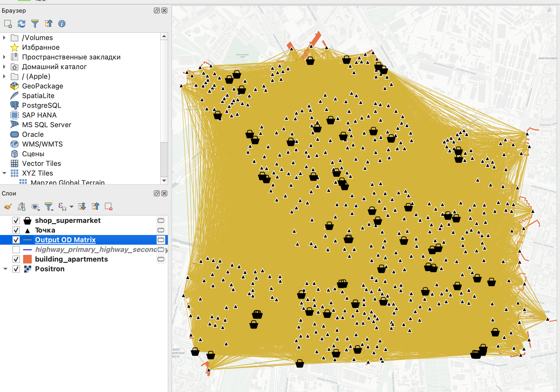Click Filter Browser funnel icon
560x392 pixels.
(x=35, y=24)
